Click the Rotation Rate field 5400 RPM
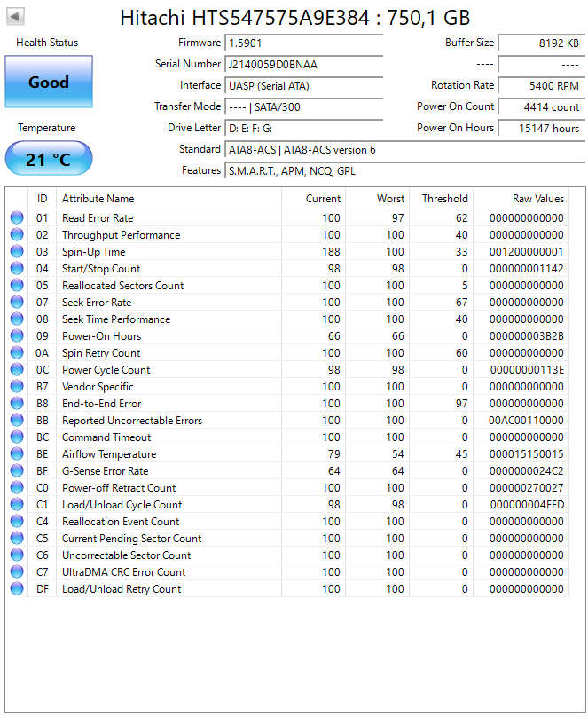 pos(541,86)
